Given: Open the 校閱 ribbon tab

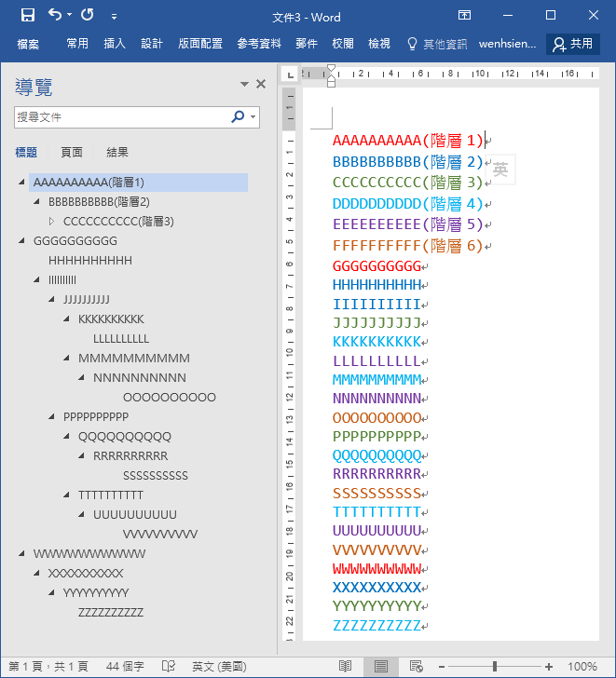Looking at the screenshot, I should [x=343, y=44].
